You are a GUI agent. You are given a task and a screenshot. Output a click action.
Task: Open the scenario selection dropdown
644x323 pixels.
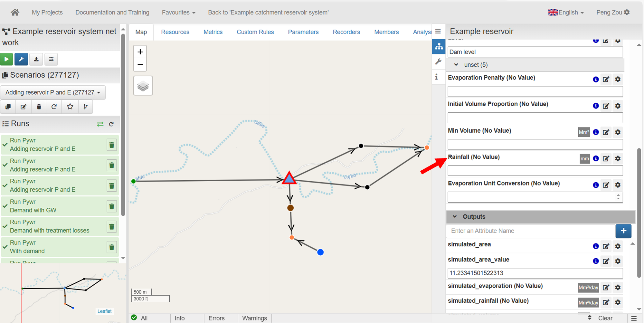[53, 93]
